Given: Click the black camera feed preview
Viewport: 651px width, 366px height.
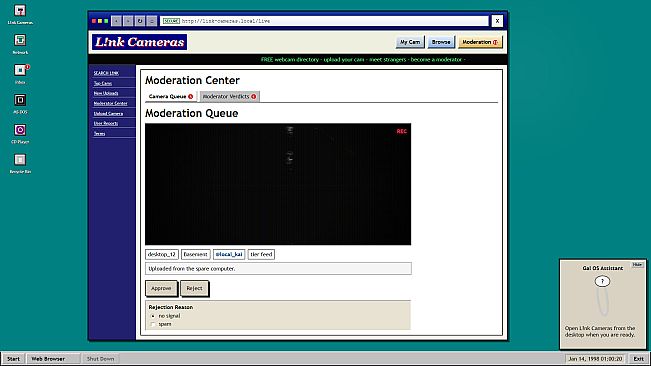Looking at the screenshot, I should tap(278, 184).
